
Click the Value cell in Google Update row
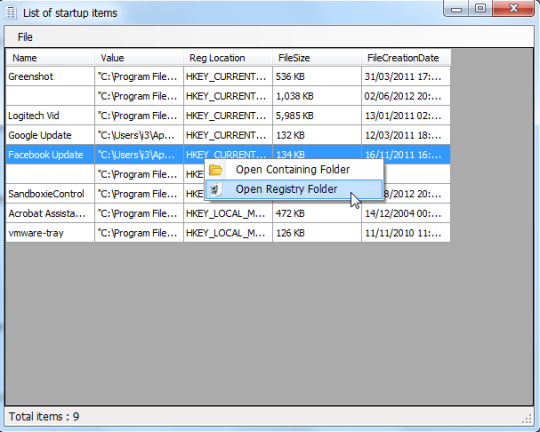click(x=139, y=135)
